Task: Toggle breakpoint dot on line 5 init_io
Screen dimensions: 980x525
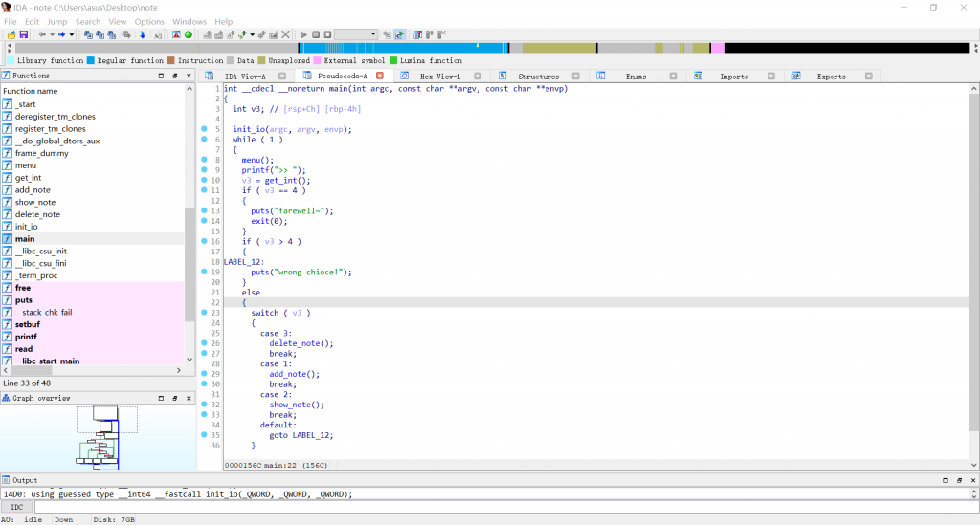Action: point(205,129)
